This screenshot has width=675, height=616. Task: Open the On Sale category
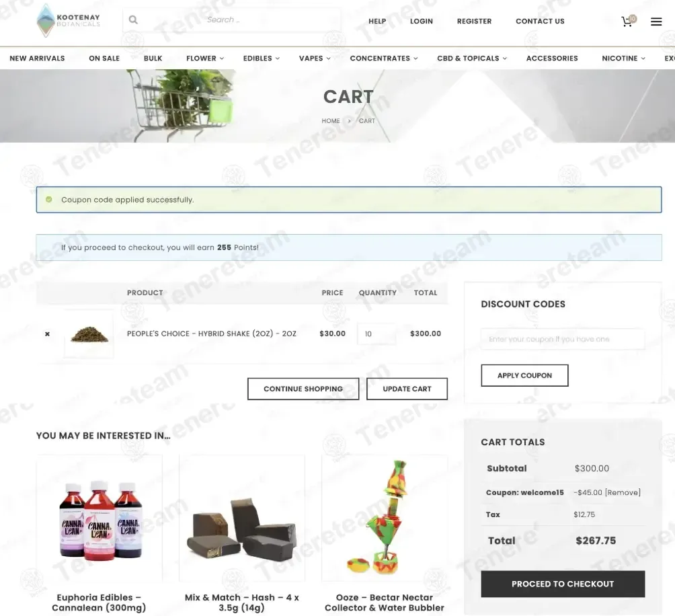tap(104, 58)
